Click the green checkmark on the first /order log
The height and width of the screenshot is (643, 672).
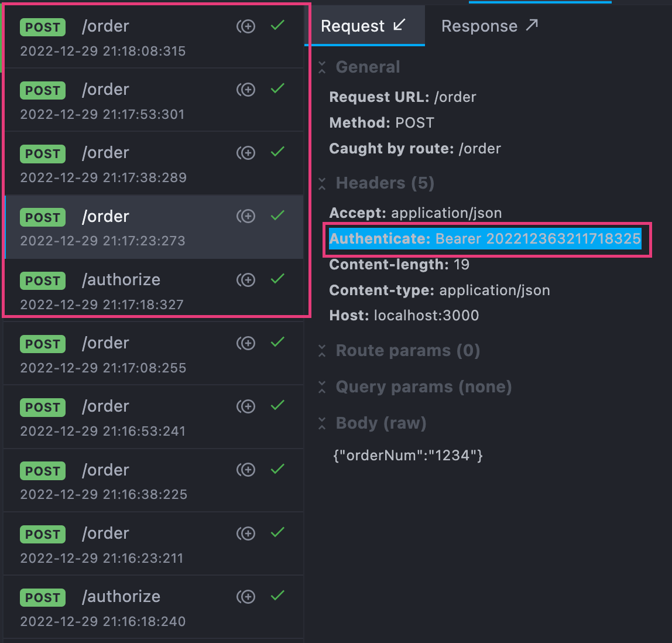point(277,26)
